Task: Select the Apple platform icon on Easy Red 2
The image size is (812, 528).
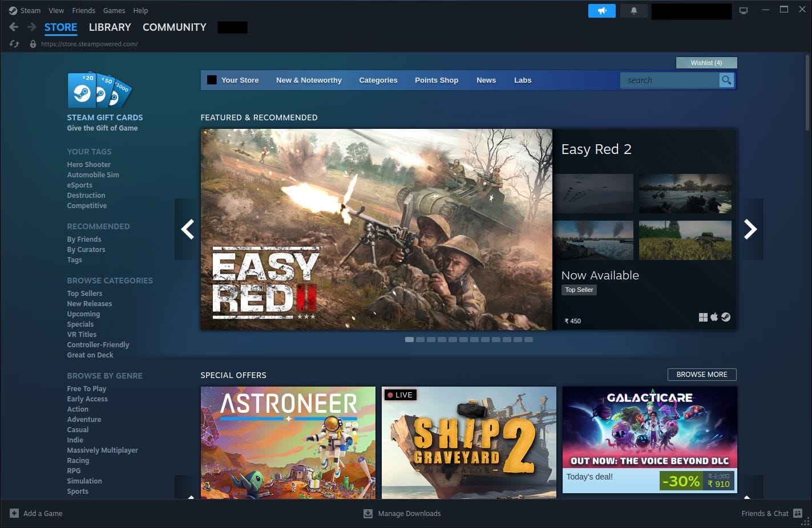Action: pos(714,317)
